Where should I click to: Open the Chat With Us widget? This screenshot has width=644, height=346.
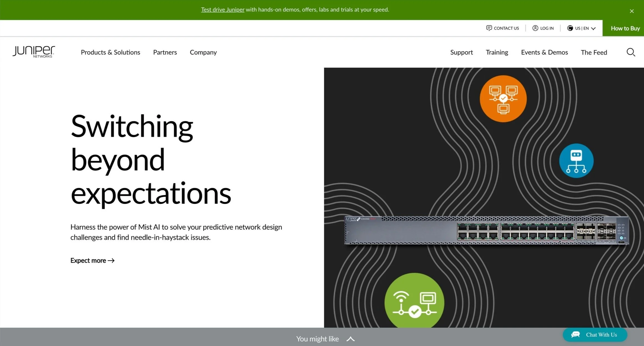[x=595, y=335]
